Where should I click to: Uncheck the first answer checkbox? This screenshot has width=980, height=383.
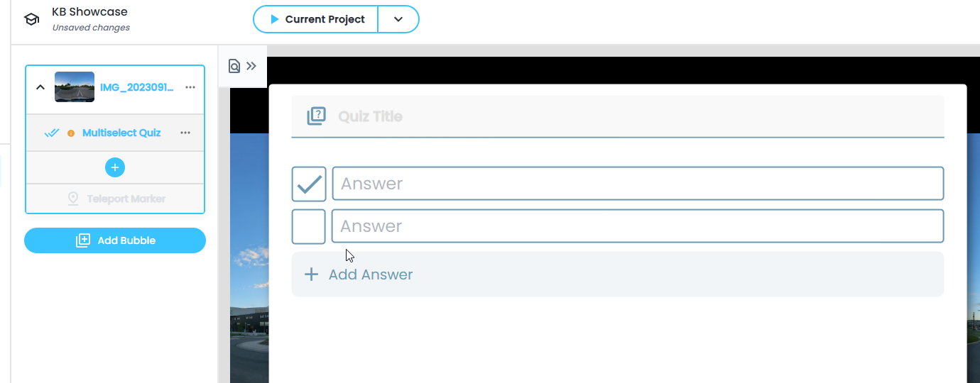click(309, 184)
